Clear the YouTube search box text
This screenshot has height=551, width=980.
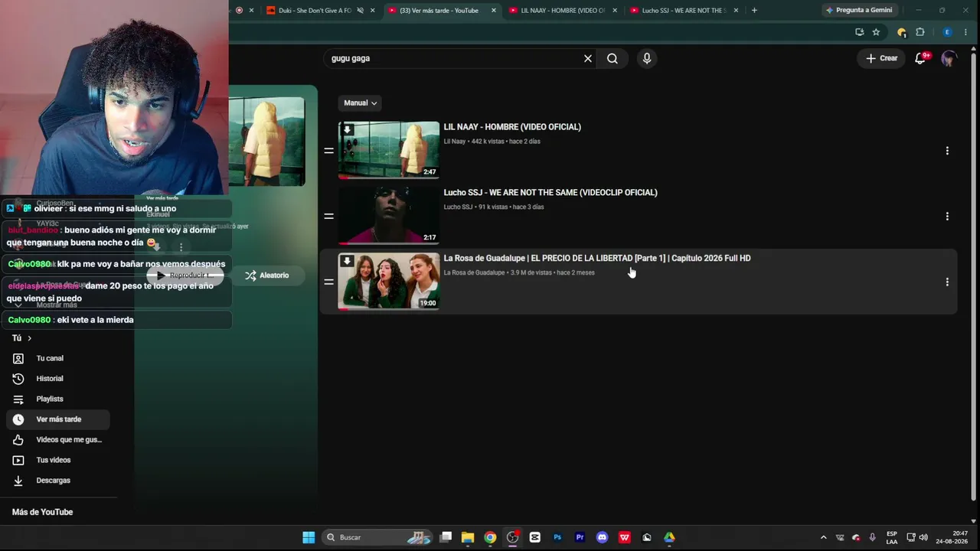pyautogui.click(x=588, y=58)
